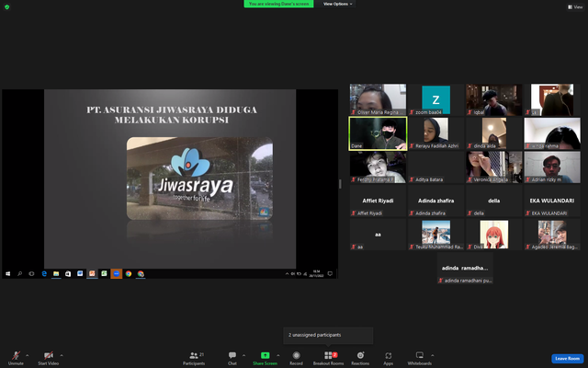The image size is (588, 368).
Task: Open audio options arrow beside Unmute
Action: tap(27, 355)
